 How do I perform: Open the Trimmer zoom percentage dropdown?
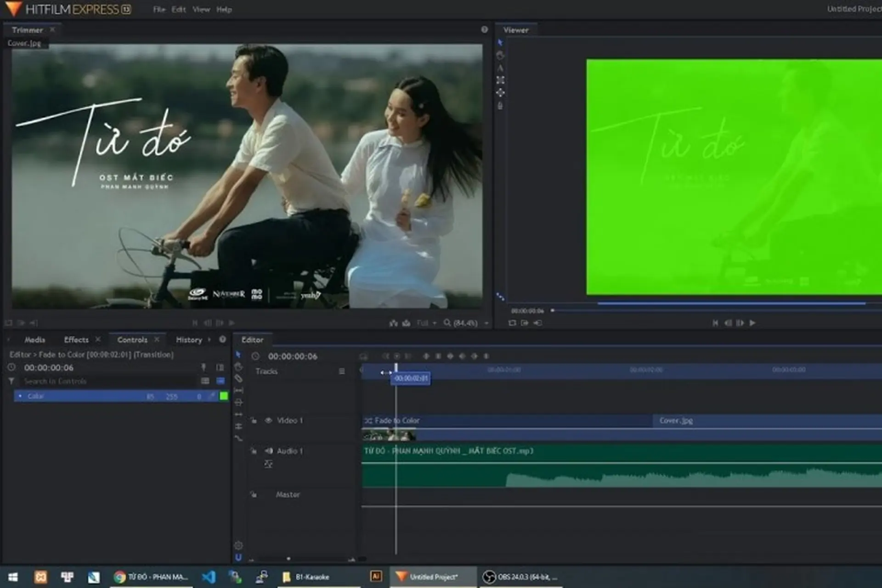486,323
